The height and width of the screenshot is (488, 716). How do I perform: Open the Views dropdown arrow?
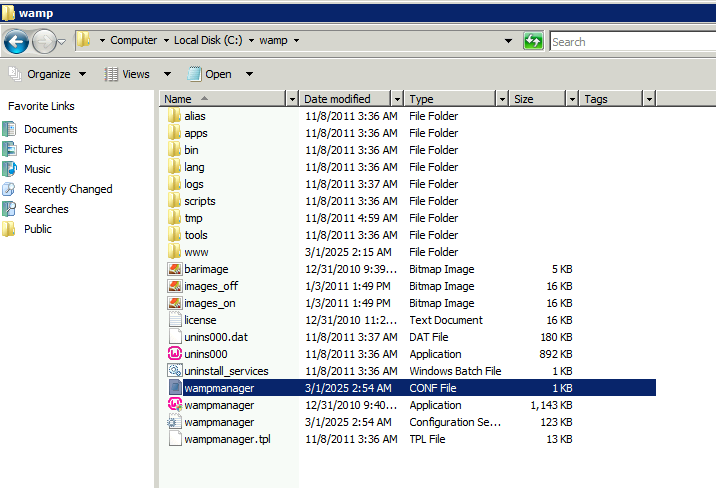167,74
